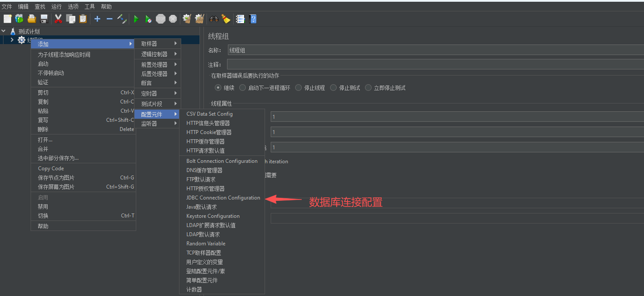
Task: Open the 工具 menu
Action: click(x=90, y=7)
